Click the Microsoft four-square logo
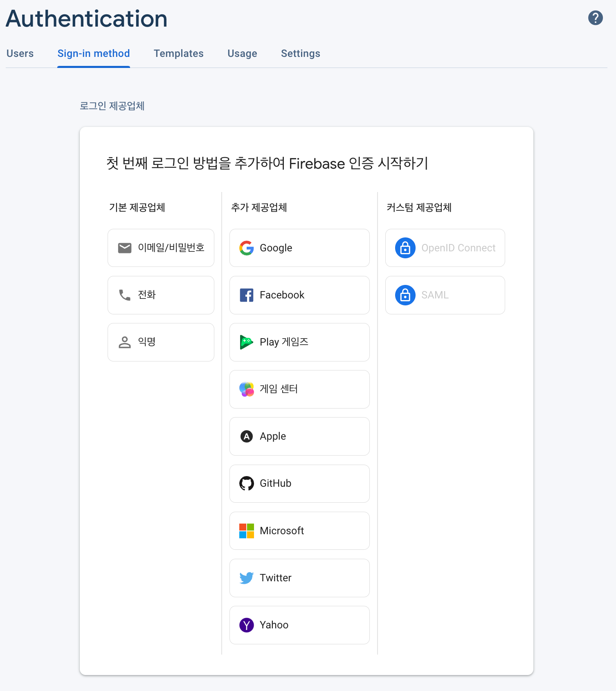This screenshot has width=616, height=691. [x=247, y=531]
